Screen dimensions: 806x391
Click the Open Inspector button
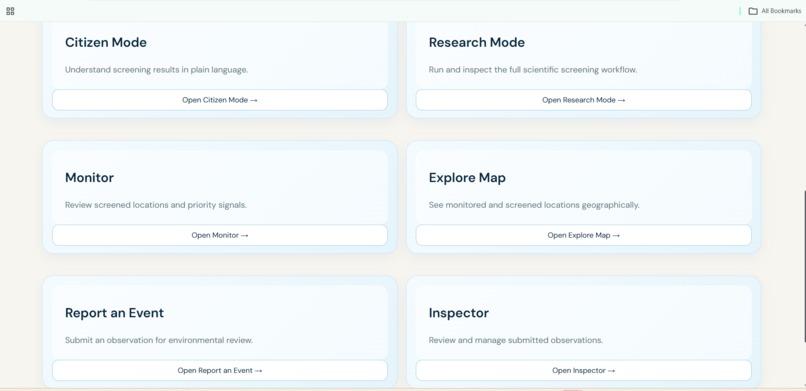[x=583, y=370]
